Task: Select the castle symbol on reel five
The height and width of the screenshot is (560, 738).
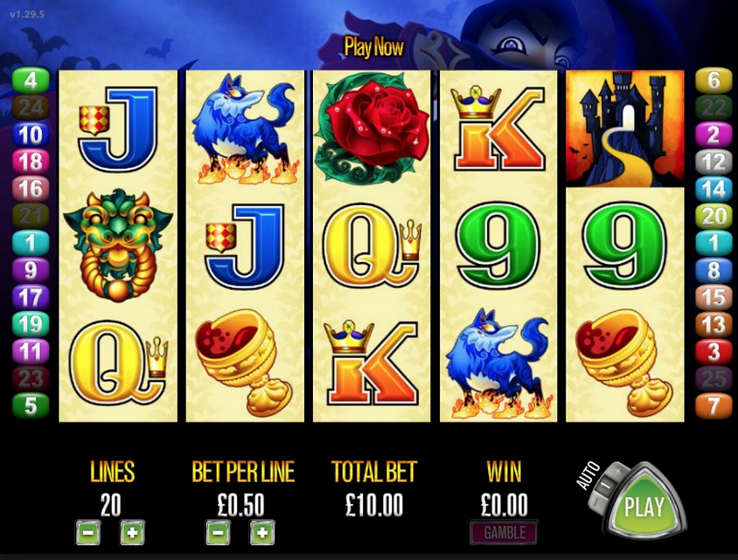Action: tap(624, 128)
